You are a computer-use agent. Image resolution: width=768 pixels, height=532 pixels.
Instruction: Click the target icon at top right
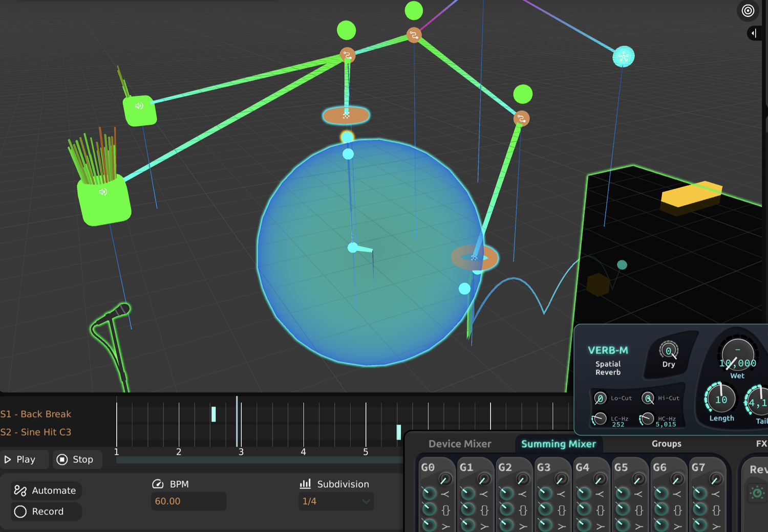tap(748, 10)
